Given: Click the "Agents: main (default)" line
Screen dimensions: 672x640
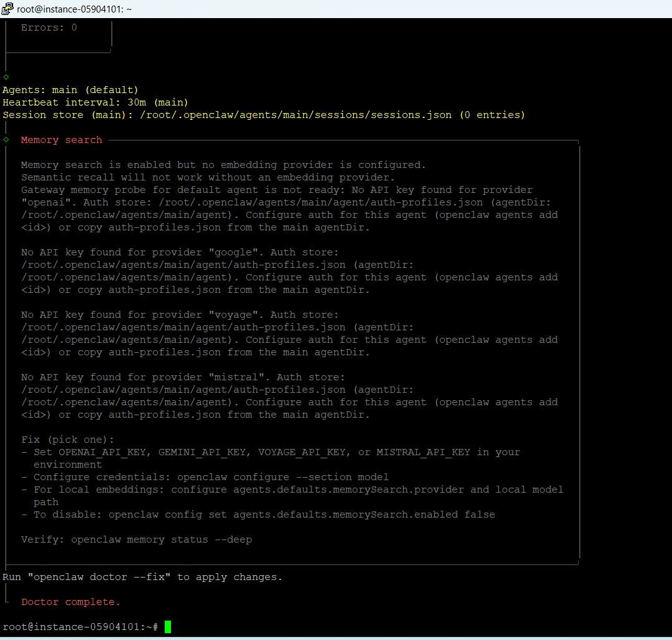Looking at the screenshot, I should (71, 90).
